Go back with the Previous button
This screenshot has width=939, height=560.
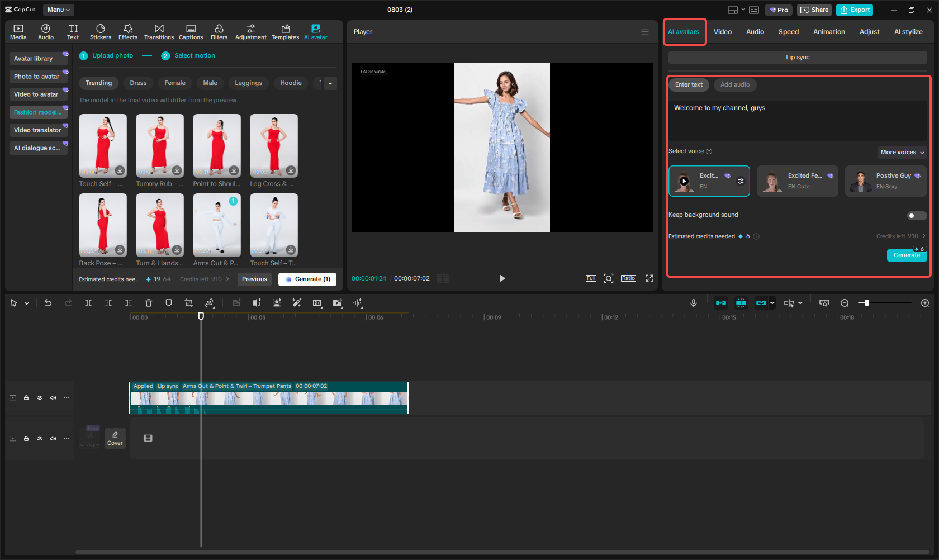pyautogui.click(x=254, y=279)
